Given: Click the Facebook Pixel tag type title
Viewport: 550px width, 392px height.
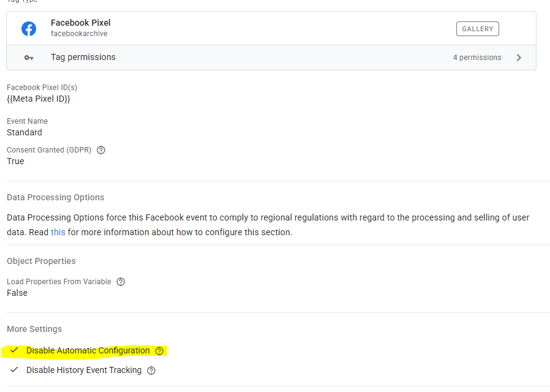Looking at the screenshot, I should tap(80, 23).
